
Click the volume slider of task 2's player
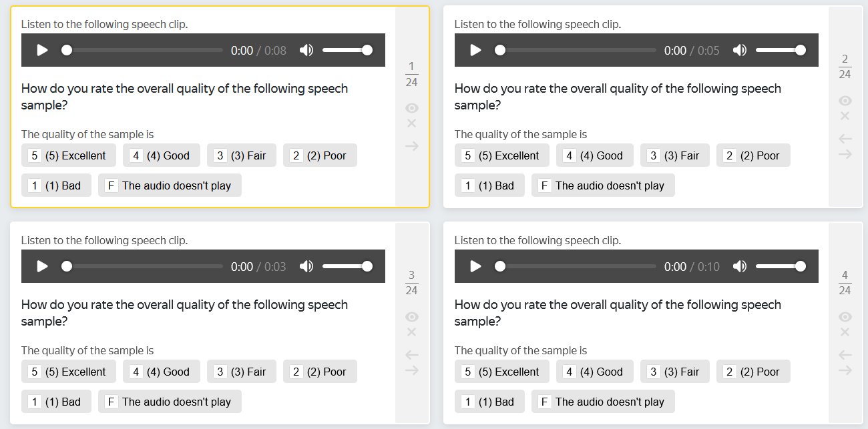(779, 50)
